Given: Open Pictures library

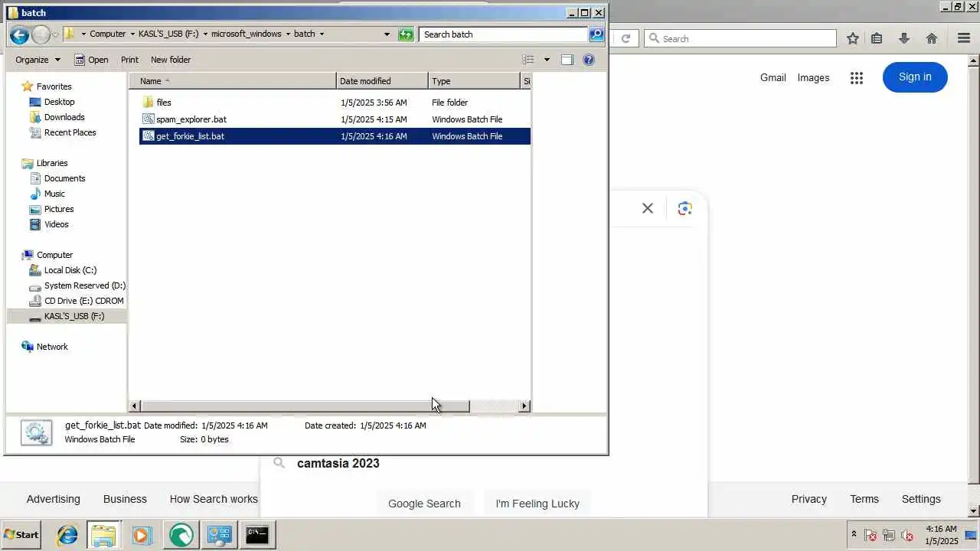Looking at the screenshot, I should tap(59, 209).
